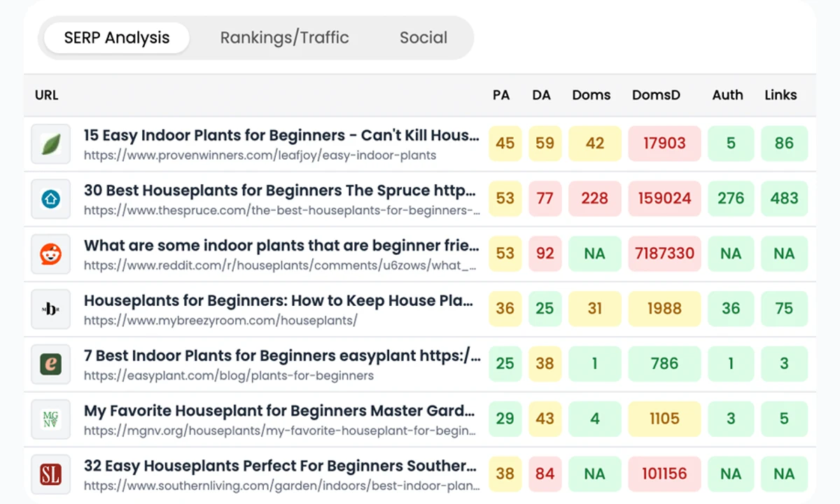This screenshot has height=504, width=840.
Task: Click the Southern Living SL favicon
Action: (x=51, y=474)
